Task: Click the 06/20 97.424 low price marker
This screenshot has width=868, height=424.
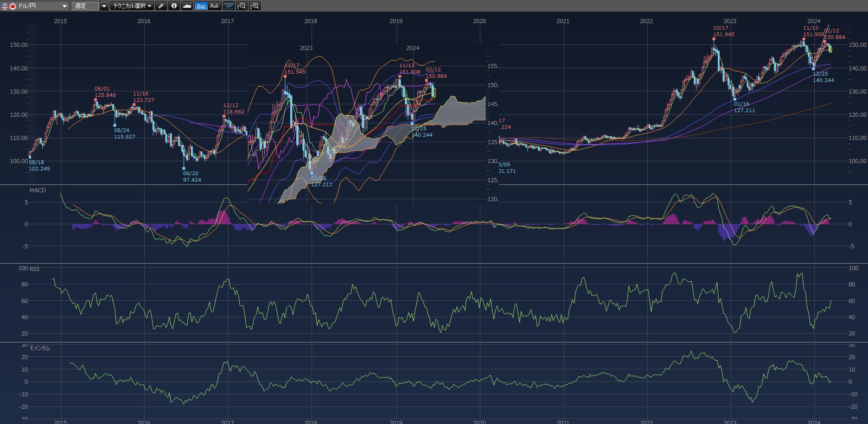Action: [191, 177]
